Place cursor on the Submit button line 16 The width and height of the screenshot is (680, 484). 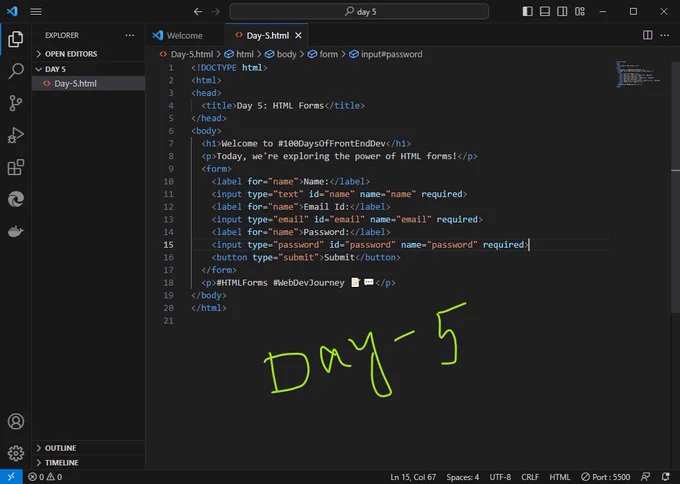point(306,257)
